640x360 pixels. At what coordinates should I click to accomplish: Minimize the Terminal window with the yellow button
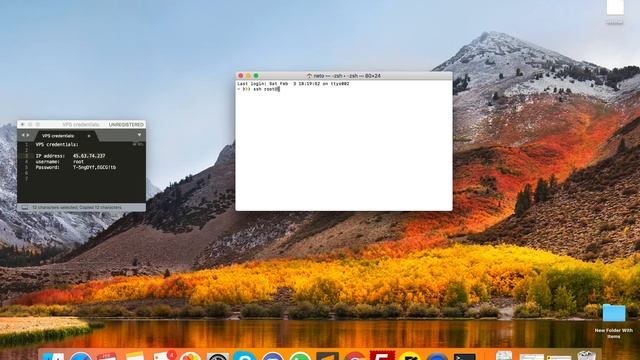(x=248, y=76)
